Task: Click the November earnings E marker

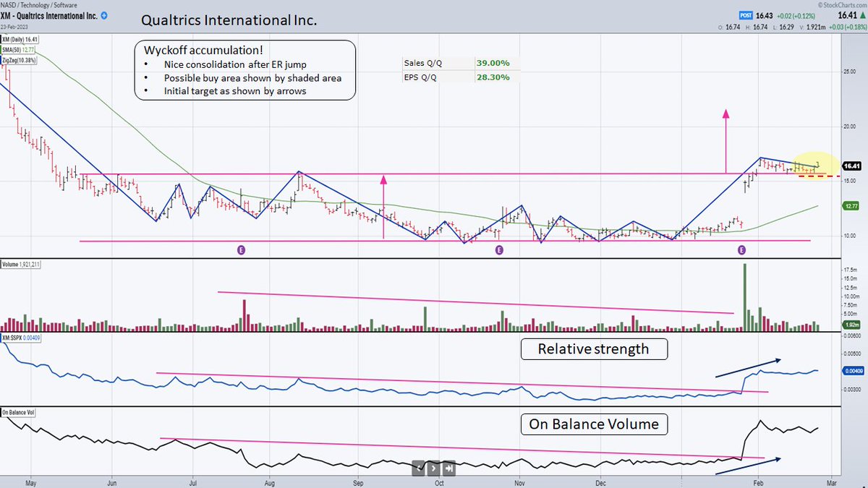Action: pos(498,250)
